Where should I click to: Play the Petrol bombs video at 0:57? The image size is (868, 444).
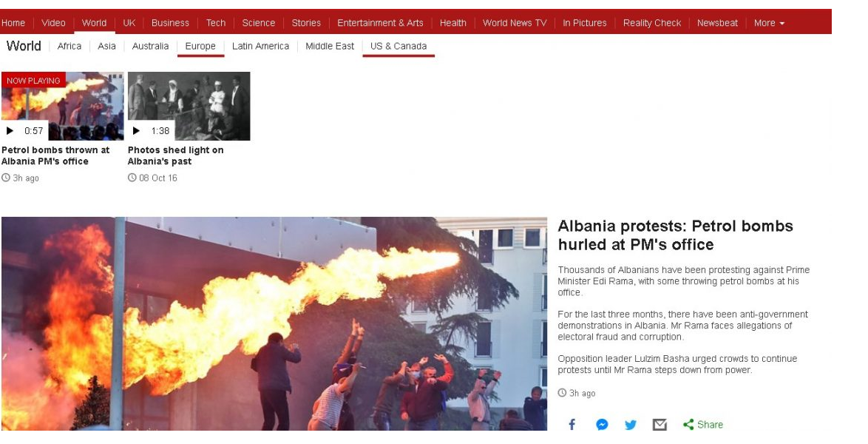pos(10,131)
